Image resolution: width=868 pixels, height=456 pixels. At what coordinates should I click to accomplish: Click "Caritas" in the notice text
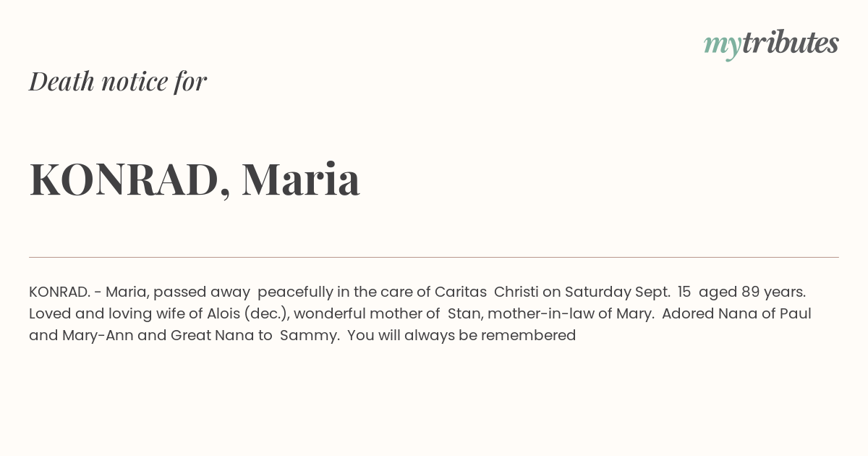tap(460, 292)
